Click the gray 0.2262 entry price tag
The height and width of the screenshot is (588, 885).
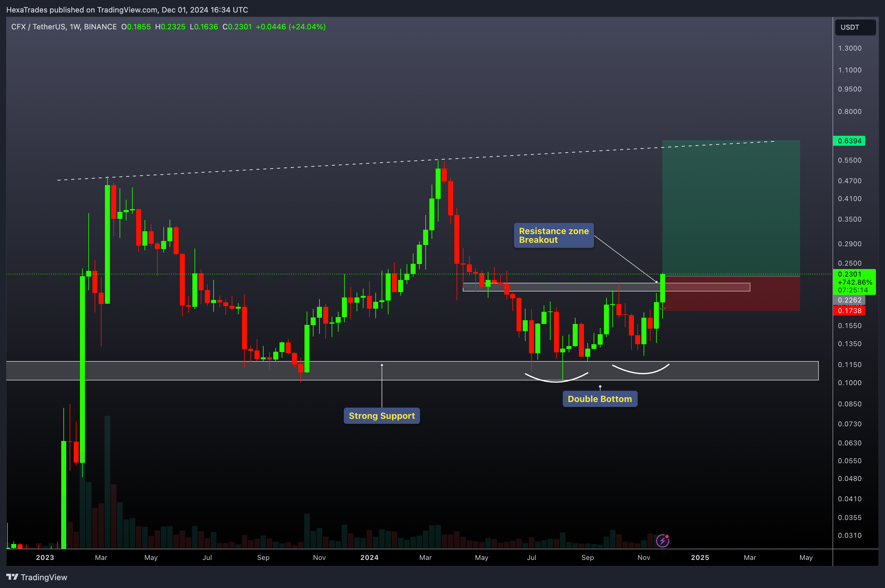(x=849, y=300)
